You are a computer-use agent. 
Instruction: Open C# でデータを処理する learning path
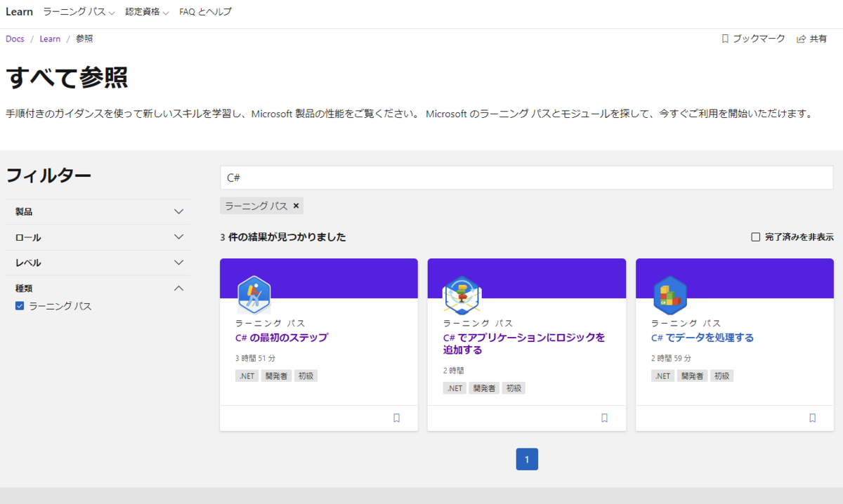coord(702,338)
